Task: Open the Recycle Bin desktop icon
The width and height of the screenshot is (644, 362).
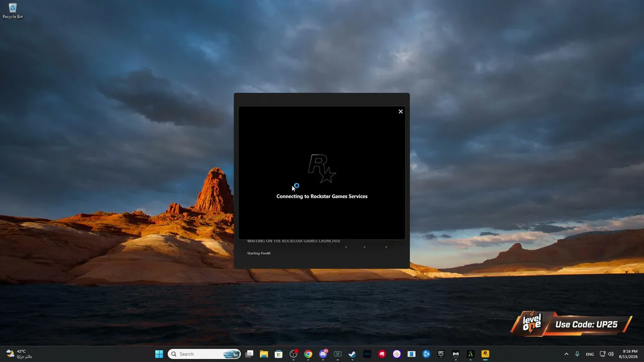Action: pos(13,11)
